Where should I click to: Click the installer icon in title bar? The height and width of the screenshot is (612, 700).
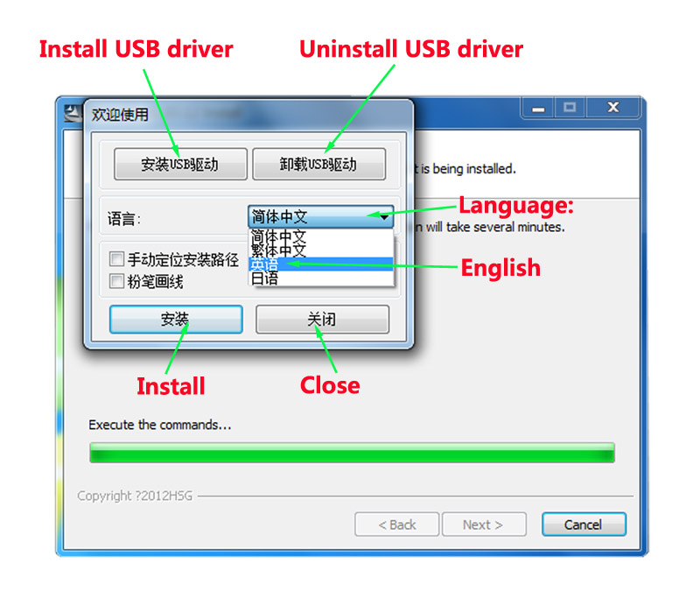73,113
